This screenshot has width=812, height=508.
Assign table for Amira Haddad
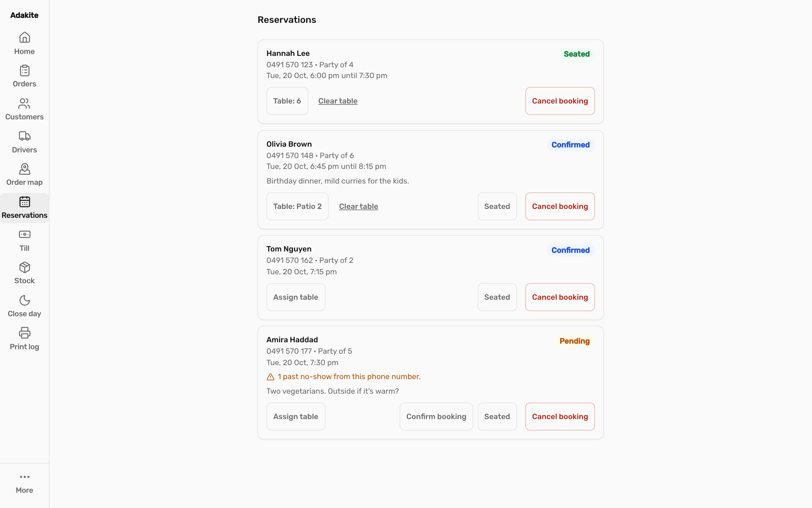click(296, 417)
